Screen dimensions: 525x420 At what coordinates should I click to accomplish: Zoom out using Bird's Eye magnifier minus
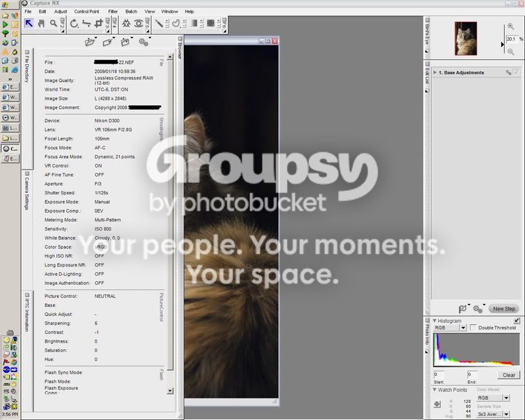coord(511,52)
